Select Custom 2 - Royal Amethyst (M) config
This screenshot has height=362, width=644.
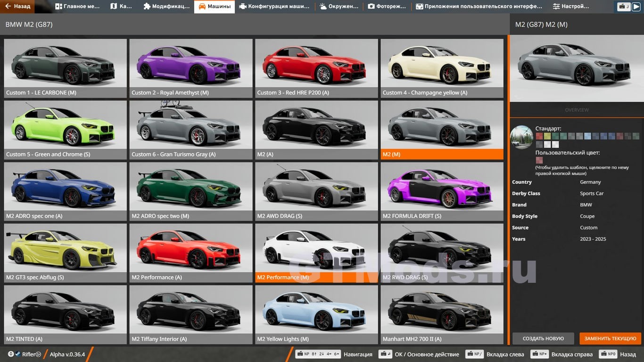(x=191, y=68)
